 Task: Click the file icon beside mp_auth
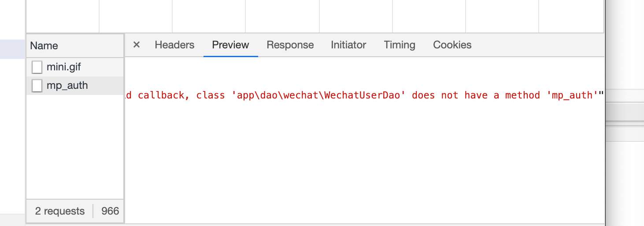37,85
